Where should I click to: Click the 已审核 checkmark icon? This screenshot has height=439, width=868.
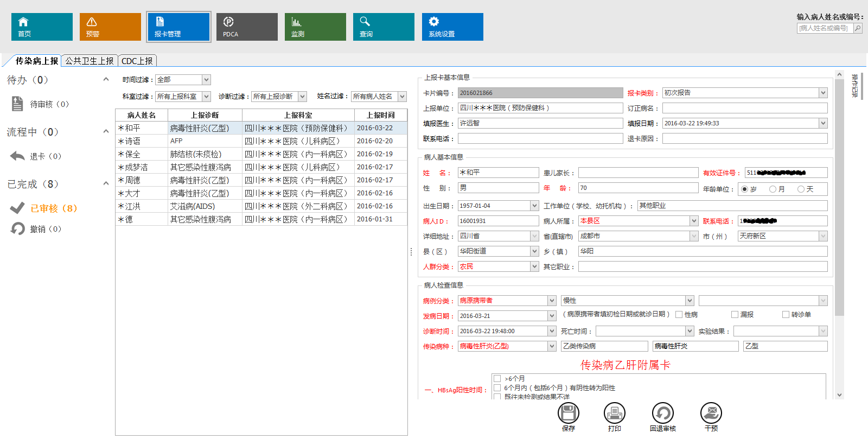(x=17, y=208)
